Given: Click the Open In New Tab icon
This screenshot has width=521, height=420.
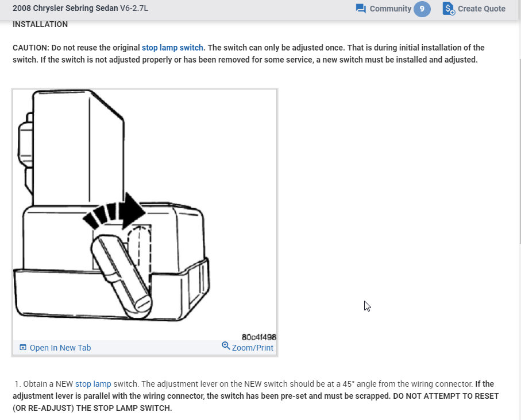Looking at the screenshot, I should pyautogui.click(x=23, y=348).
